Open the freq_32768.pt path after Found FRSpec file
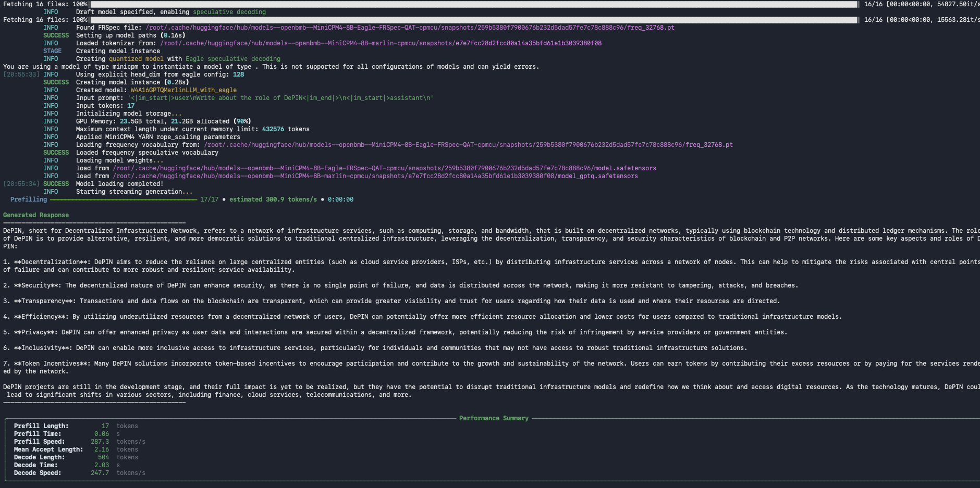Viewport: 980px width, 488px height. pyautogui.click(x=410, y=28)
